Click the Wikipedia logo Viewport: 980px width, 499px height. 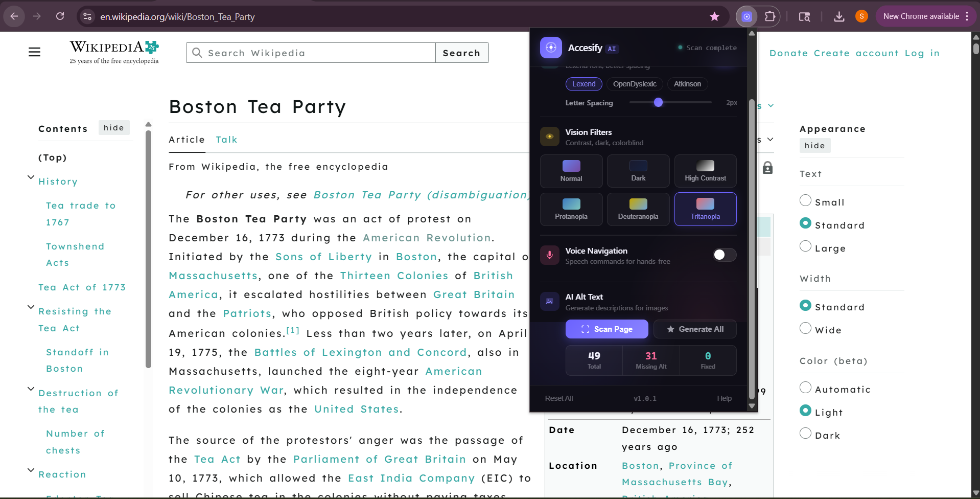(x=114, y=52)
